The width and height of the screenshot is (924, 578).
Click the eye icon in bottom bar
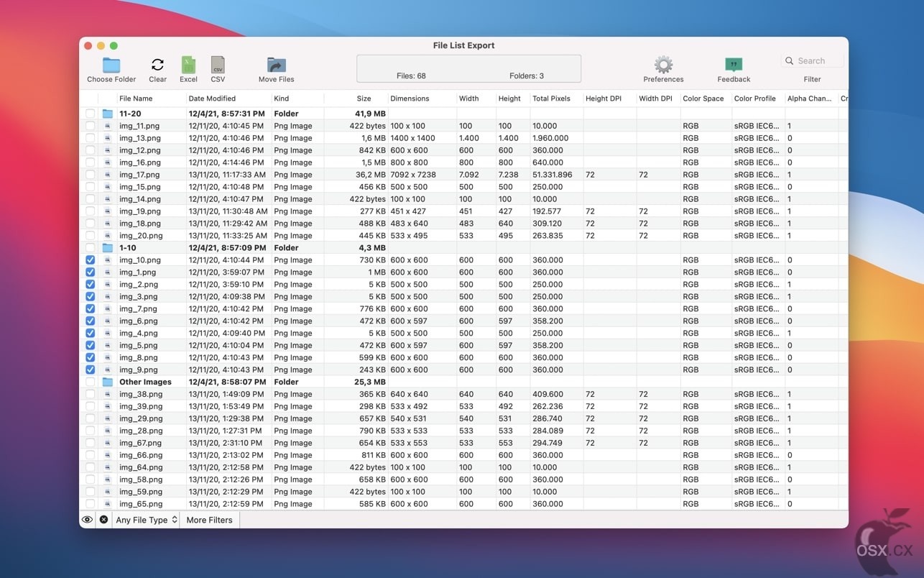[87, 520]
